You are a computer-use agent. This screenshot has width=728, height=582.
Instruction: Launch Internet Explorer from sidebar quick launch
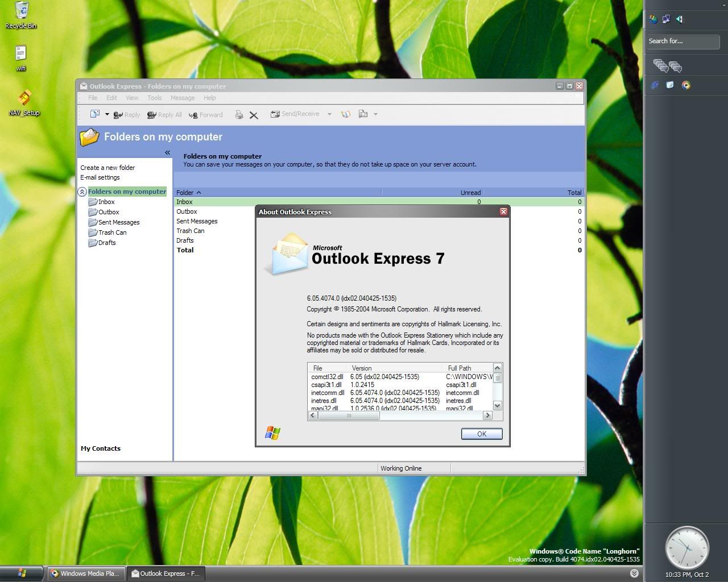(x=655, y=85)
